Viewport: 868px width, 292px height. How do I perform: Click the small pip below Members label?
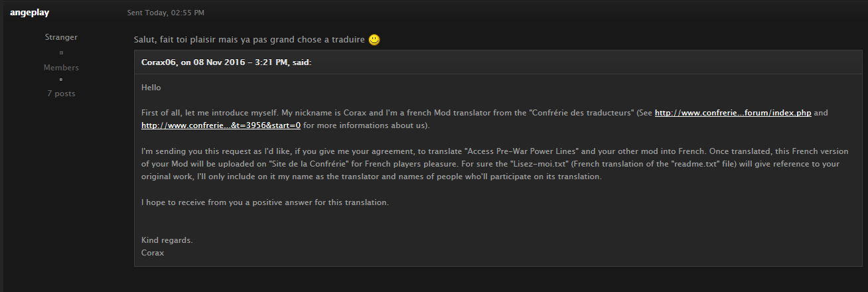(x=61, y=80)
